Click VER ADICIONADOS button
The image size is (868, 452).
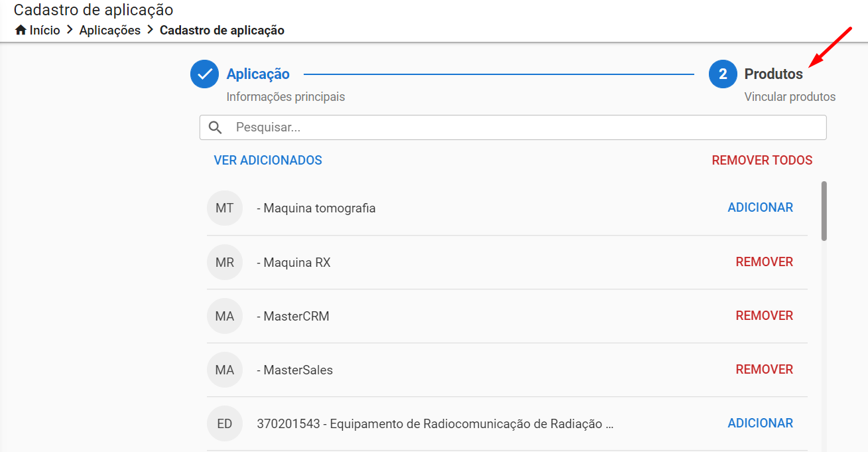tap(268, 160)
